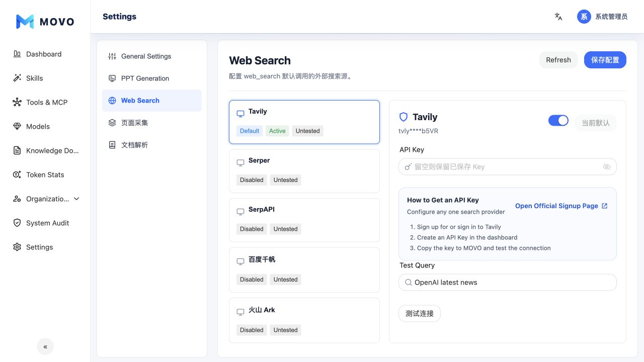Screen dimensions: 644x362
Task: Toggle API key visibility eye icon
Action: (x=607, y=167)
